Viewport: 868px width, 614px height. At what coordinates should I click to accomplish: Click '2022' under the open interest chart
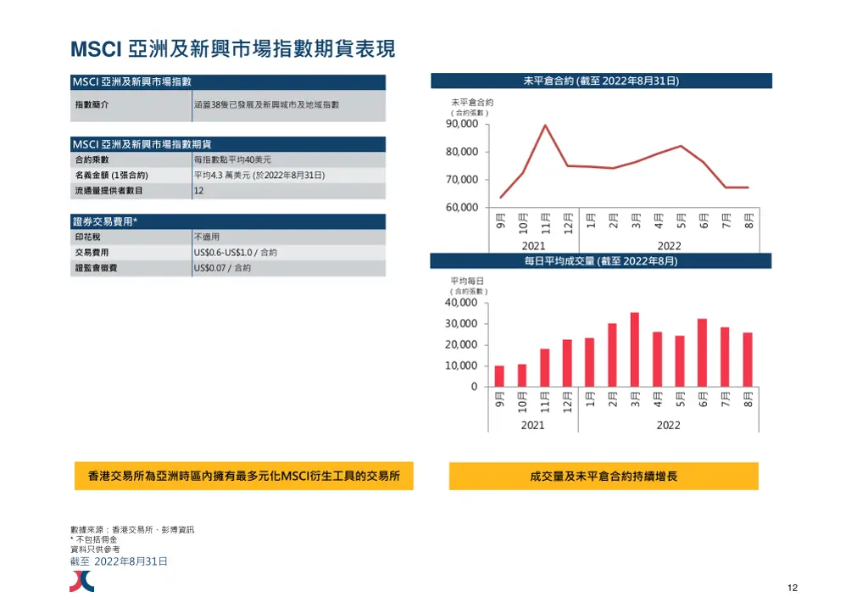[x=670, y=246]
